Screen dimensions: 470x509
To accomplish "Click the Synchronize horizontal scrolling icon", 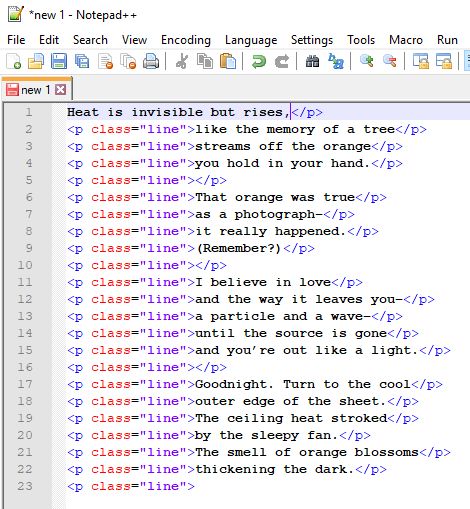I will 444,61.
